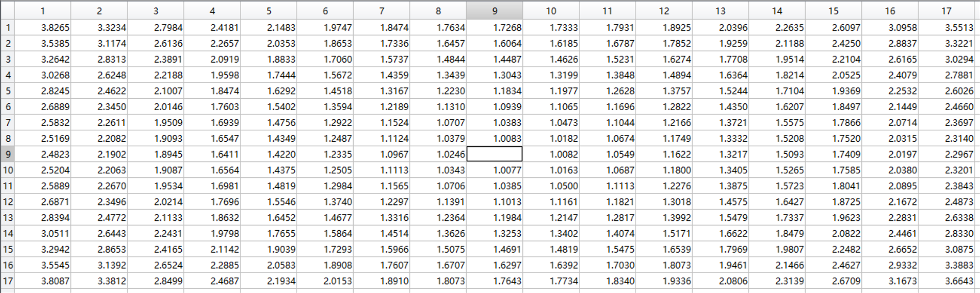
Task: Select the cell containing 3.1174
Action: [99, 43]
